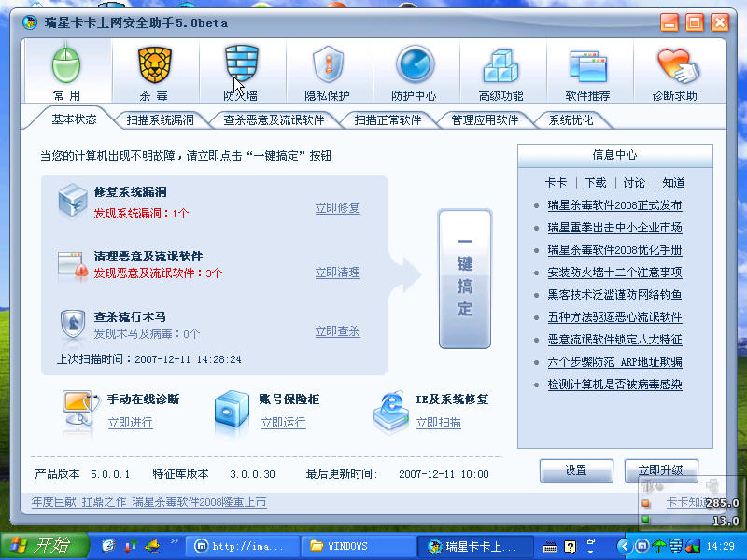Open the 下载 link in 信息中心
The width and height of the screenshot is (747, 560).
click(x=595, y=183)
